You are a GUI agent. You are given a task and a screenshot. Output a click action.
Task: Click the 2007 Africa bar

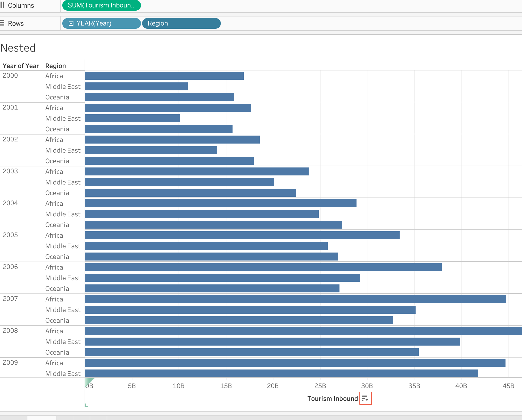pyautogui.click(x=295, y=299)
